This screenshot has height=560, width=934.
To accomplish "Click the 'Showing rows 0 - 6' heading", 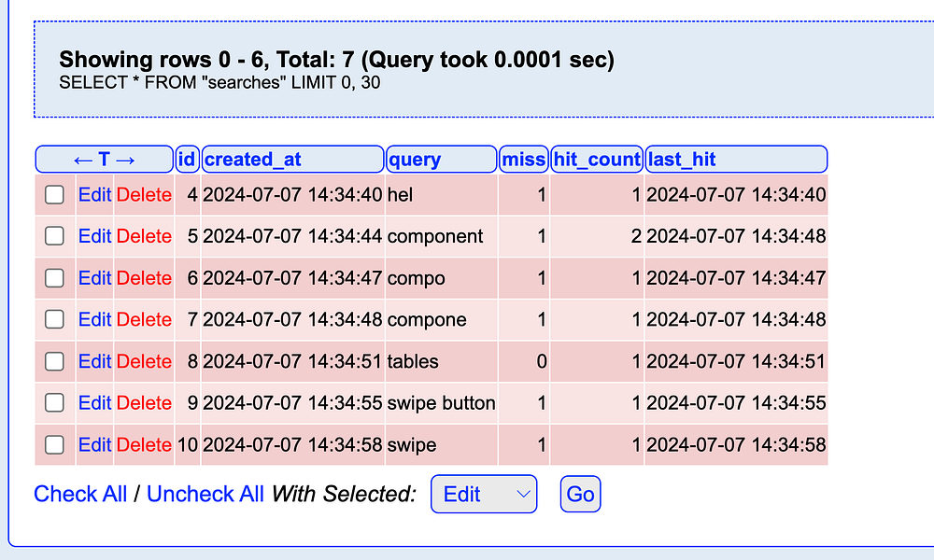I will (336, 60).
